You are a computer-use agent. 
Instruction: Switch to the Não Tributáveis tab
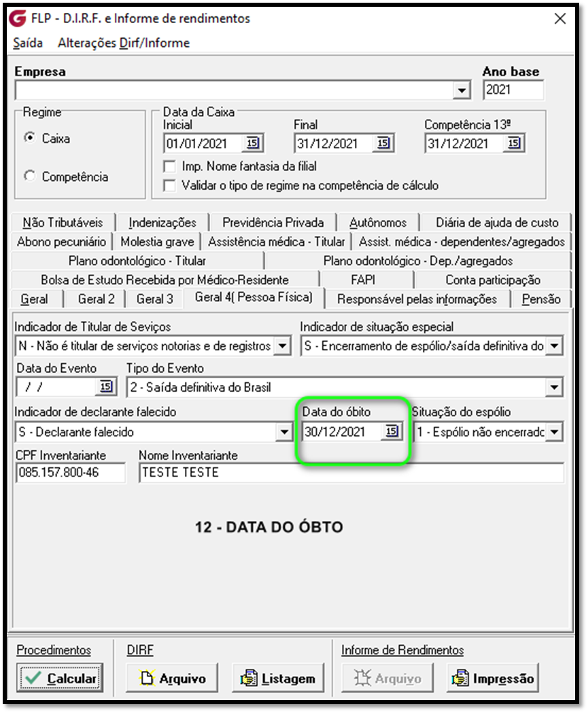[x=63, y=222]
